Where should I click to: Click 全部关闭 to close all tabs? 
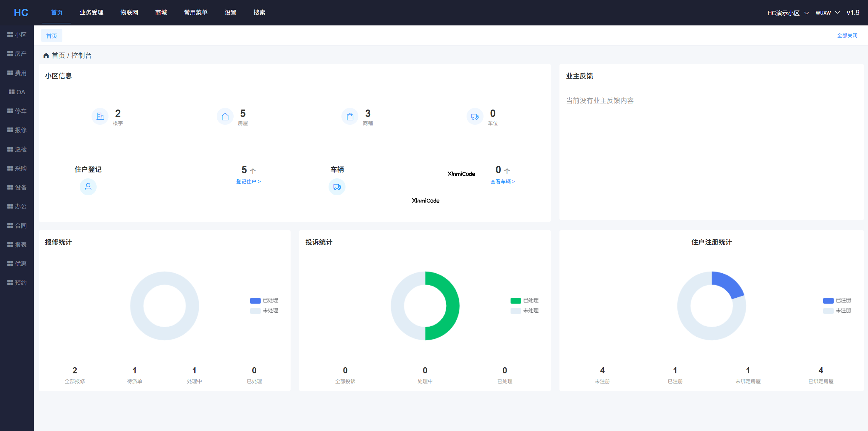[x=847, y=36]
